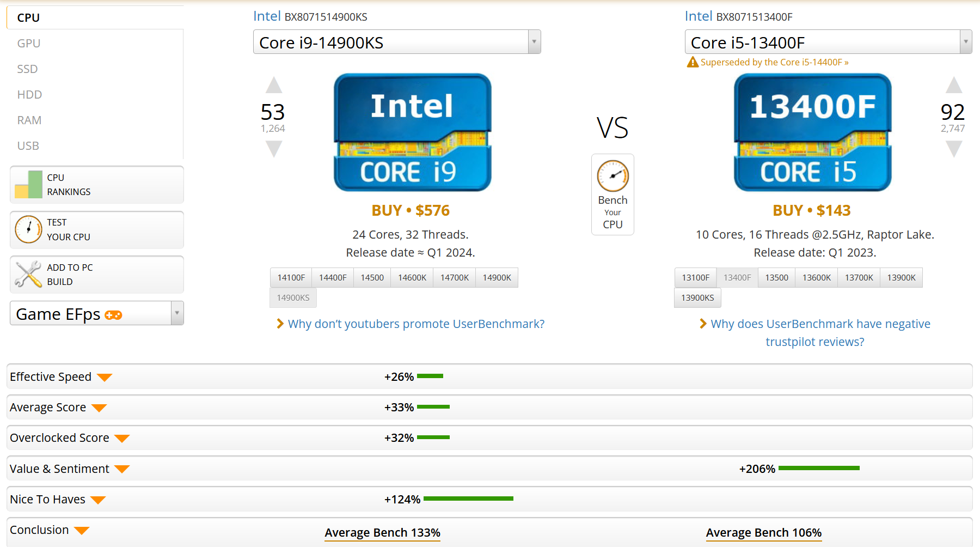980x547 pixels.
Task: Click the CPU Rankings bar chart icon
Action: 28,184
